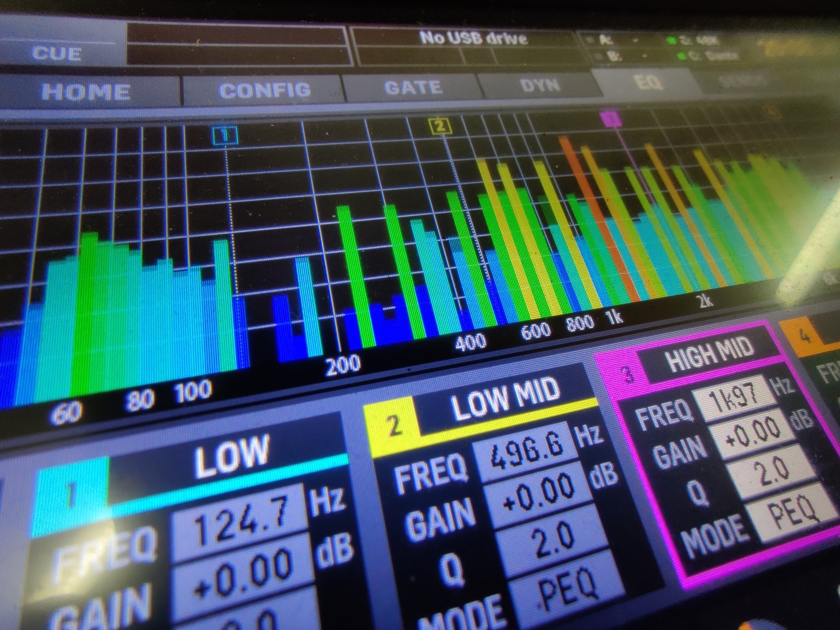
Task: Click the 80 frequency axis label
Action: pyautogui.click(x=139, y=399)
